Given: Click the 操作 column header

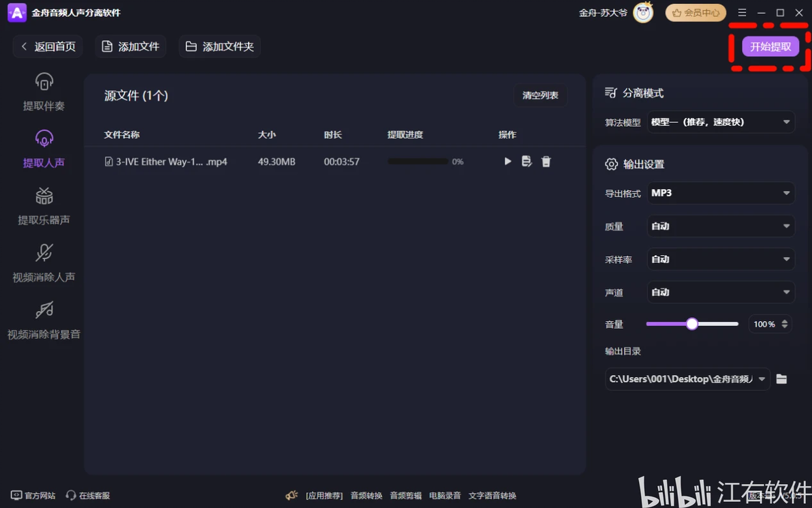Looking at the screenshot, I should click(507, 135).
